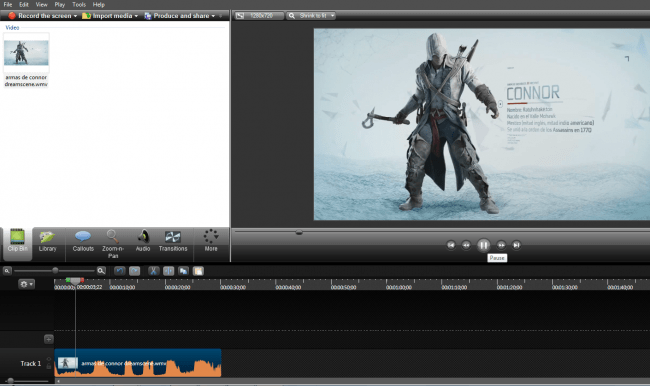Open the Tools menu

(x=79, y=5)
